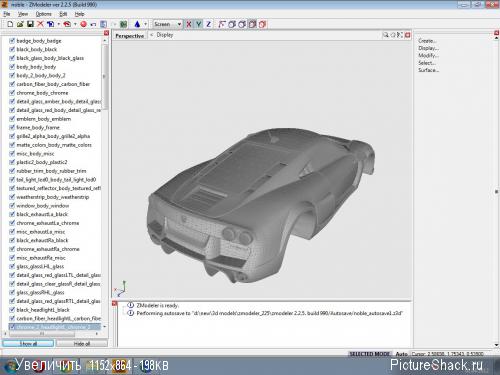
Task: Expand the Create... commands branch
Action: tap(427, 41)
